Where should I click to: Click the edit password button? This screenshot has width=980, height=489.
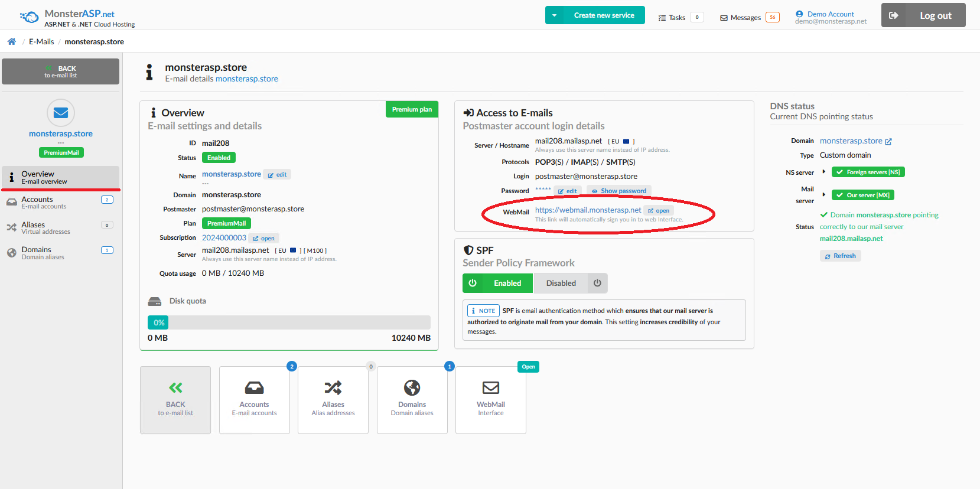pos(567,191)
